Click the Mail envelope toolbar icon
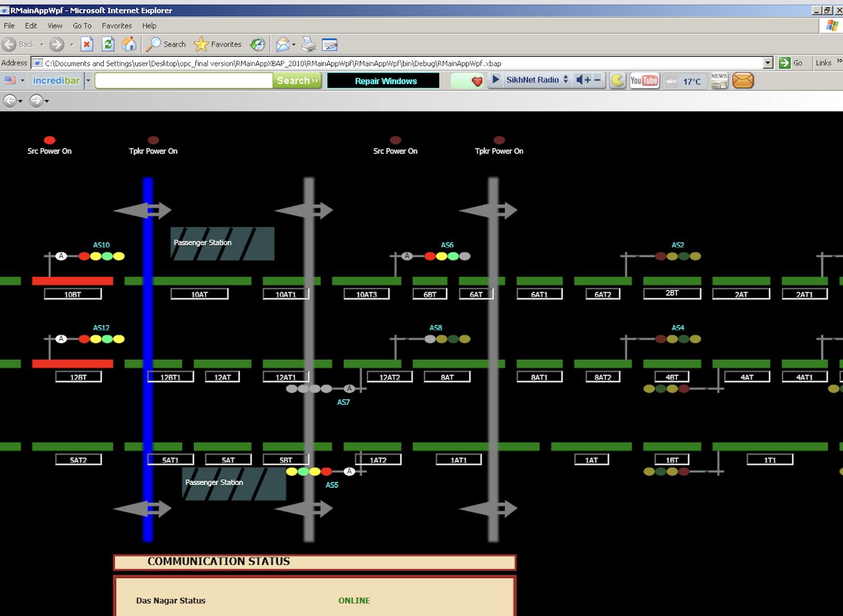 [282, 44]
